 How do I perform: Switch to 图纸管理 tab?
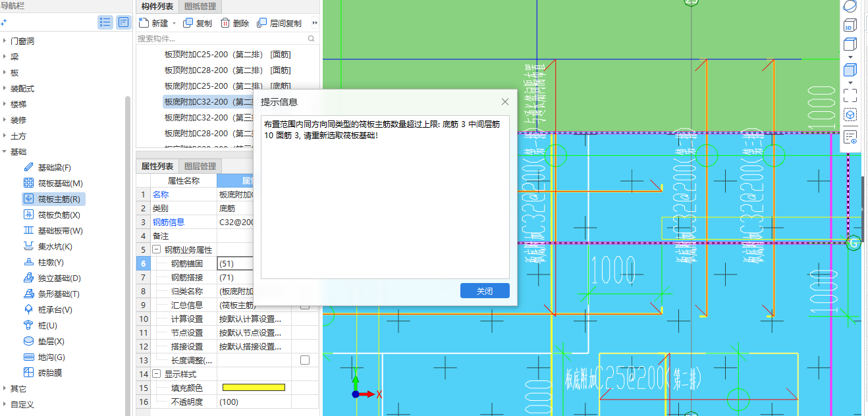[200, 7]
